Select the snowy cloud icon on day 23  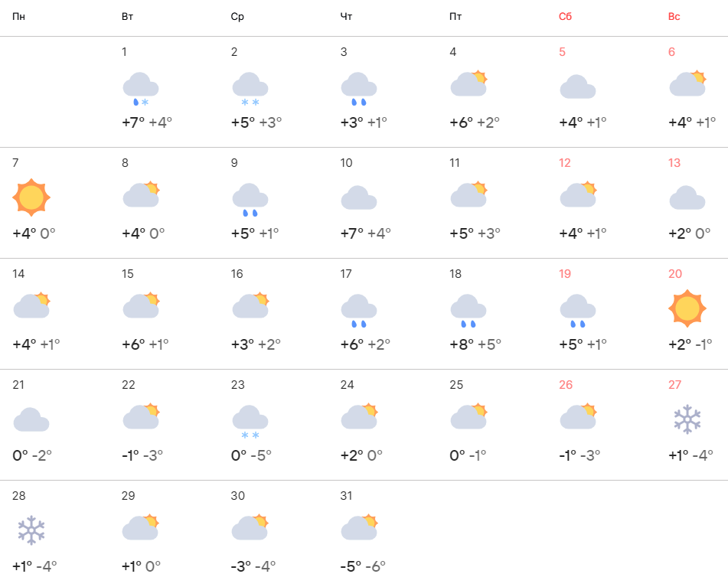click(250, 422)
